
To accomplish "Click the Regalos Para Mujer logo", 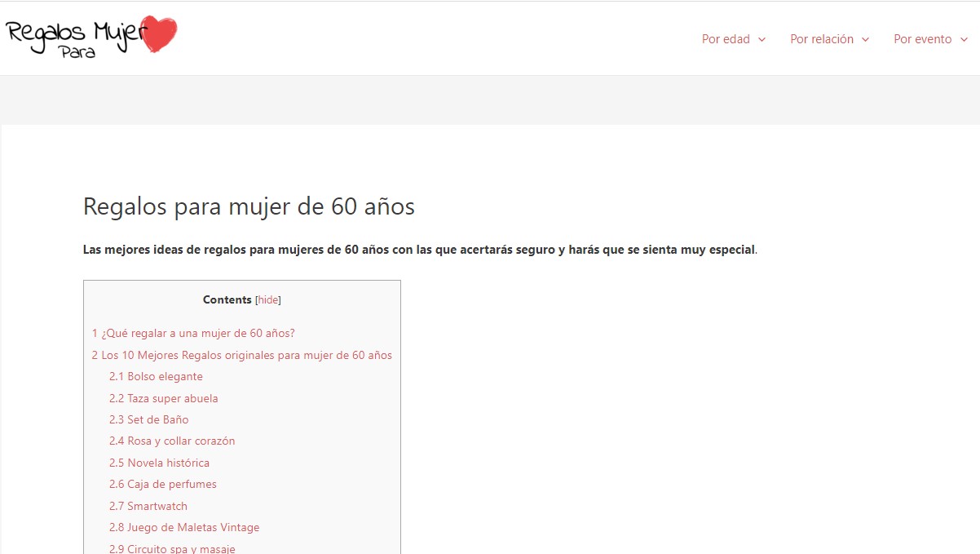I will click(91, 37).
